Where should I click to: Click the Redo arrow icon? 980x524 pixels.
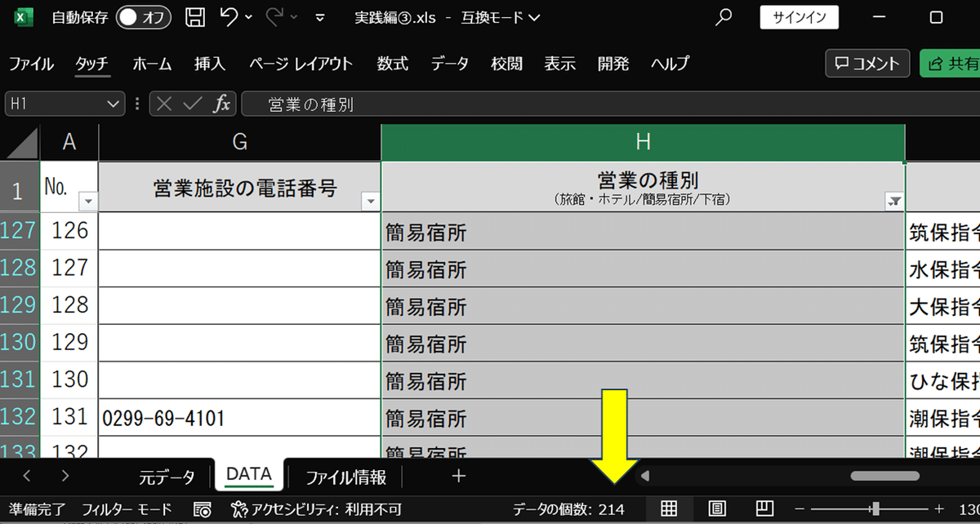(x=275, y=16)
